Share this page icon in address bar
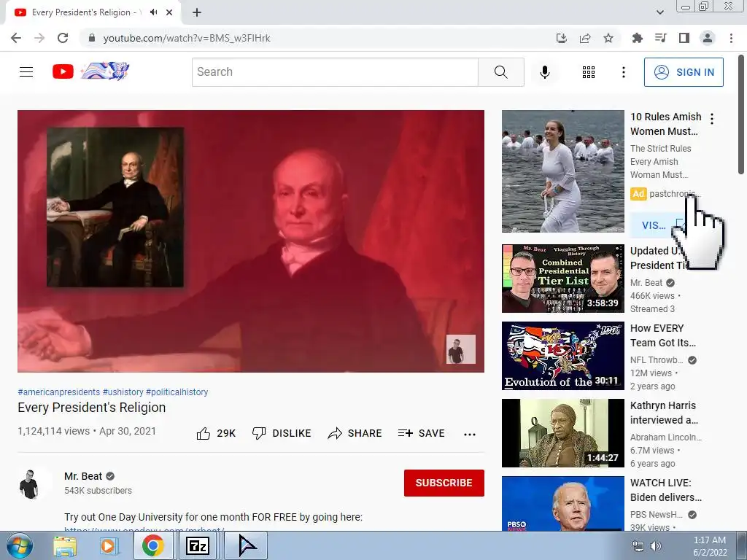 pos(585,38)
